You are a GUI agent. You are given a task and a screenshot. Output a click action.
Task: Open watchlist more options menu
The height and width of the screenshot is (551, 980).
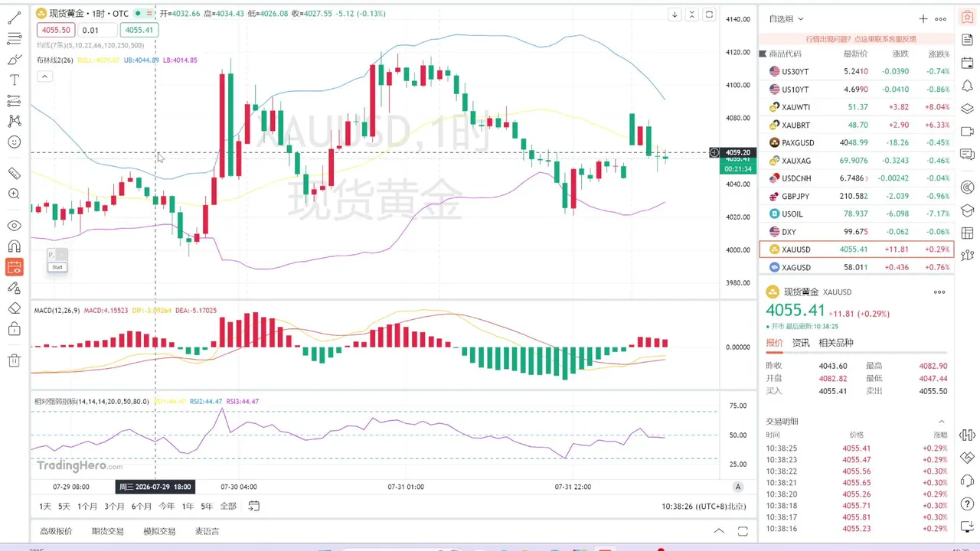coord(941,18)
